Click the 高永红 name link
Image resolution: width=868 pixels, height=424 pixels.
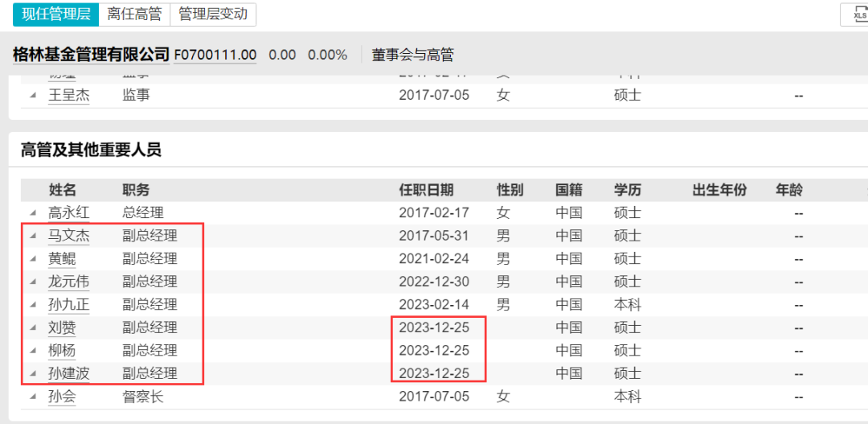68,213
